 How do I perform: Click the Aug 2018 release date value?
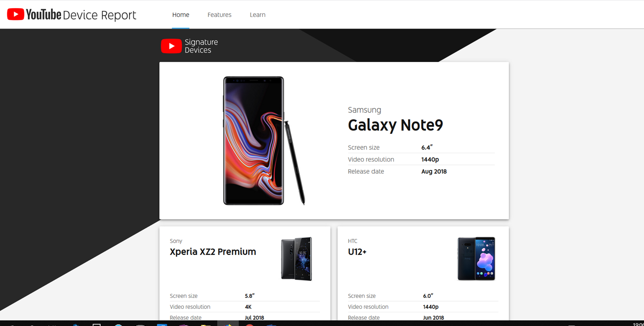[434, 171]
